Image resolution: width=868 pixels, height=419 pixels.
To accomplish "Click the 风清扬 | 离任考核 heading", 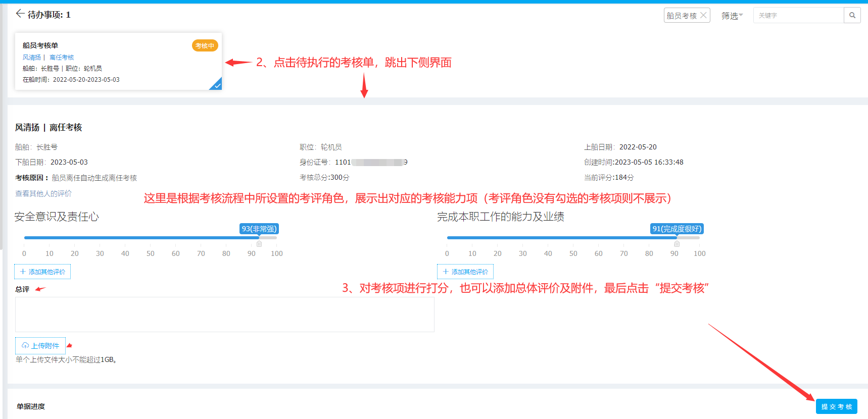I will 49,127.
